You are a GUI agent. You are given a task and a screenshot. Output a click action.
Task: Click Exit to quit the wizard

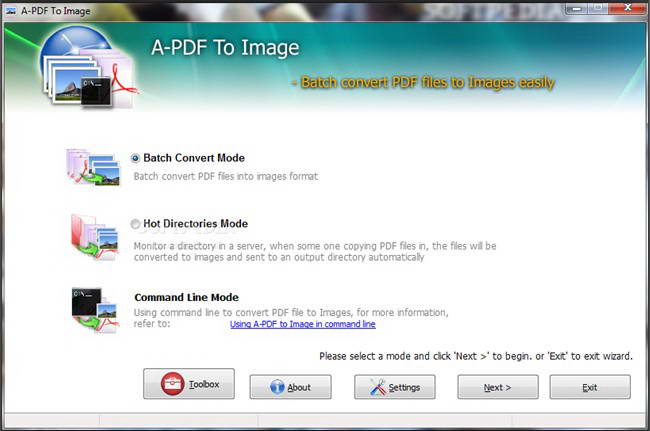pyautogui.click(x=590, y=387)
